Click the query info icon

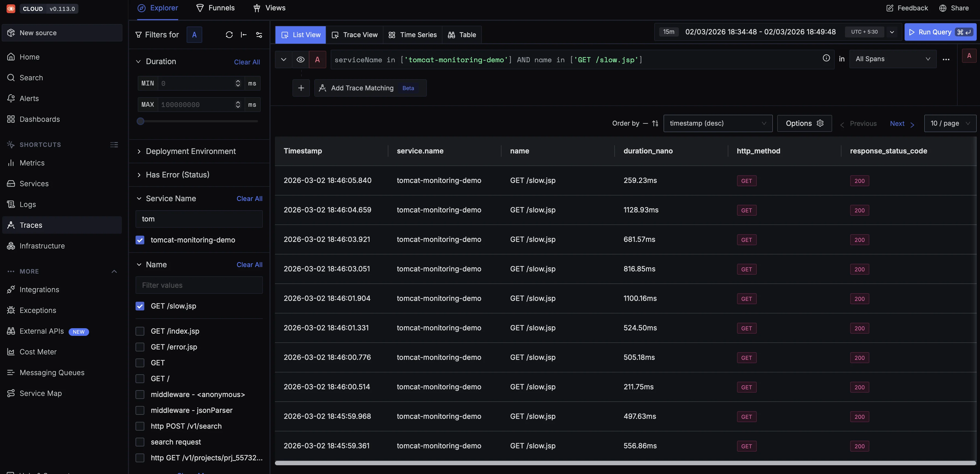coord(826,58)
